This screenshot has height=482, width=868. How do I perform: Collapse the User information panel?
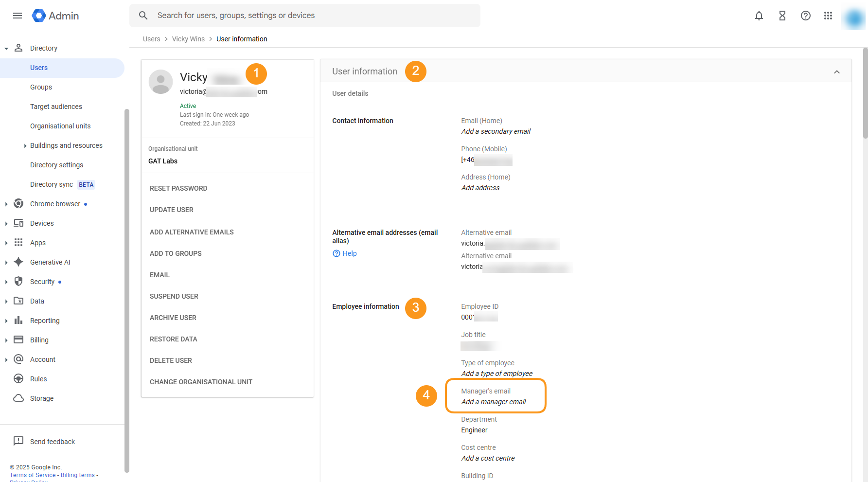pyautogui.click(x=837, y=71)
